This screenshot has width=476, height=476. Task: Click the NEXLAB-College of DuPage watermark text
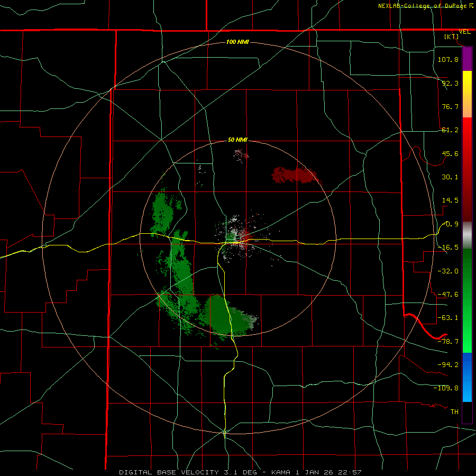tap(426, 6)
